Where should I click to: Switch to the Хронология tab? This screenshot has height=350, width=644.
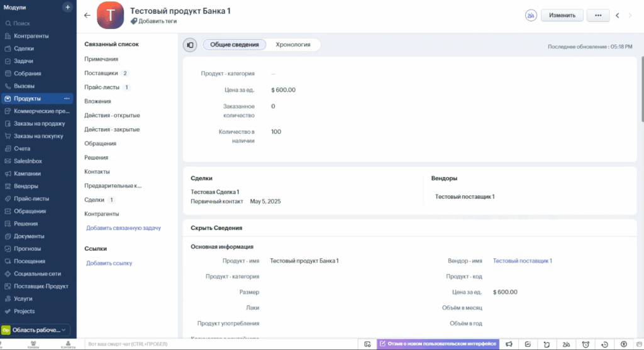click(293, 45)
